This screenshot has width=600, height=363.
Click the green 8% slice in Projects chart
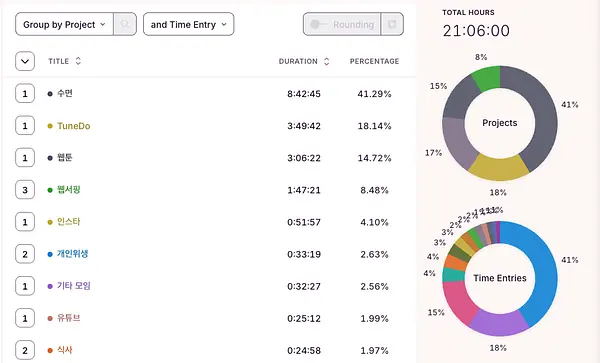coord(487,77)
